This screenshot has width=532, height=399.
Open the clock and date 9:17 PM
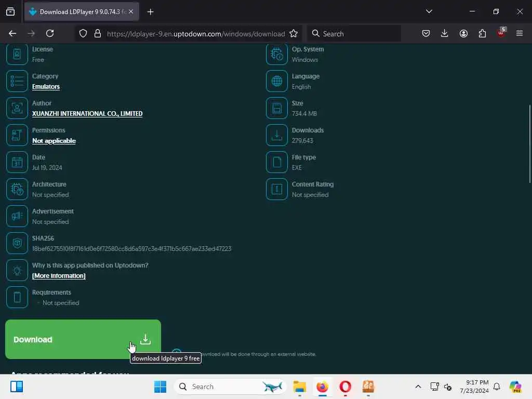(474, 387)
